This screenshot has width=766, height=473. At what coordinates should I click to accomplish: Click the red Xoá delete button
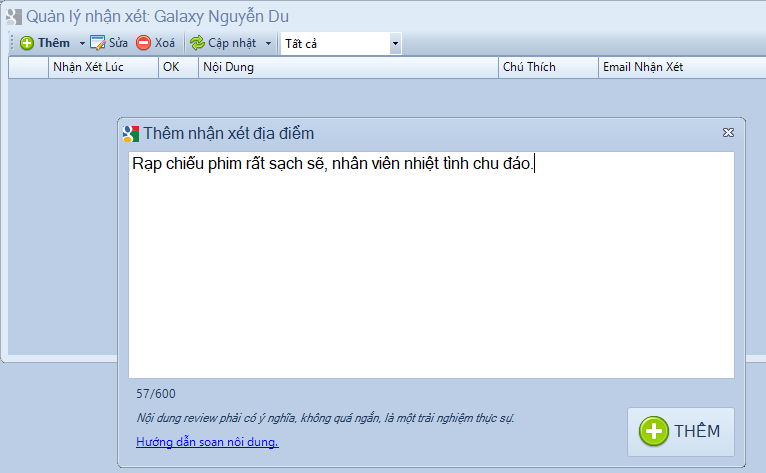(155, 43)
